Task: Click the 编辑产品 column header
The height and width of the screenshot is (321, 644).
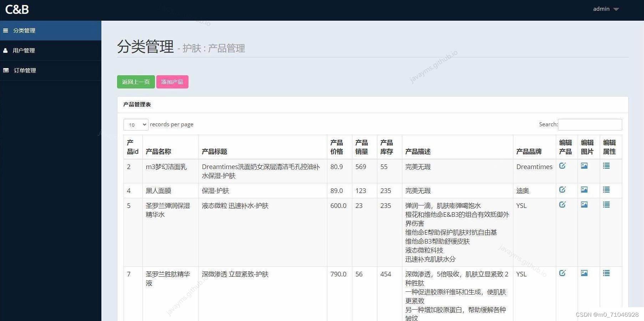Action: [567, 147]
